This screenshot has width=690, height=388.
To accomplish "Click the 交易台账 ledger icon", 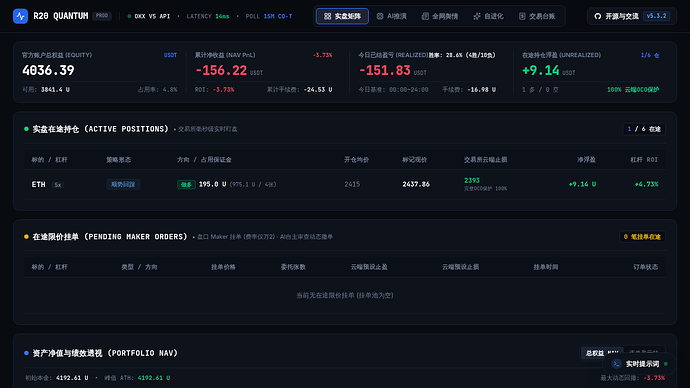I will click(x=522, y=16).
